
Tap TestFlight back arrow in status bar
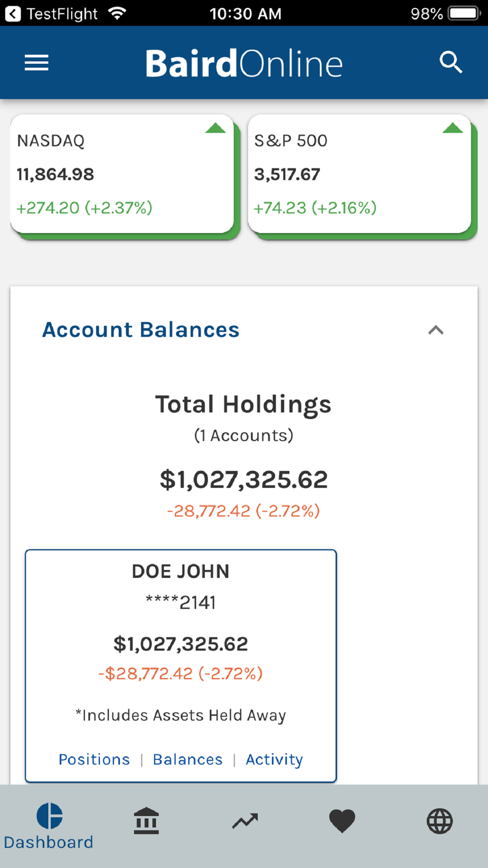[13, 13]
